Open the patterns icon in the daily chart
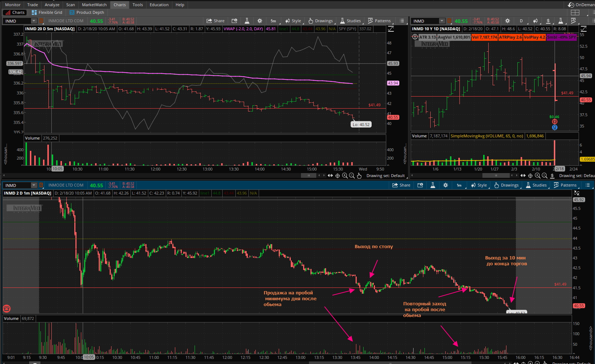595x364 pixels. coord(574,21)
